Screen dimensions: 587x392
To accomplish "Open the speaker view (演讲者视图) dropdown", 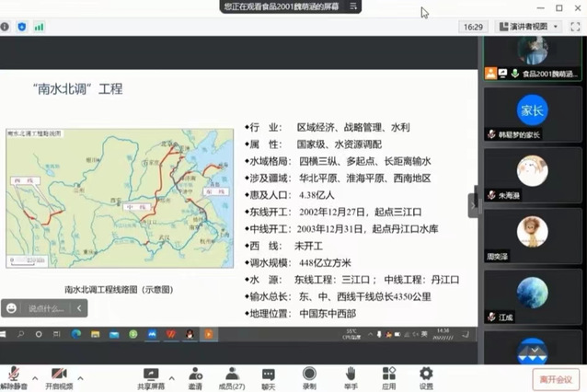I will 533,27.
